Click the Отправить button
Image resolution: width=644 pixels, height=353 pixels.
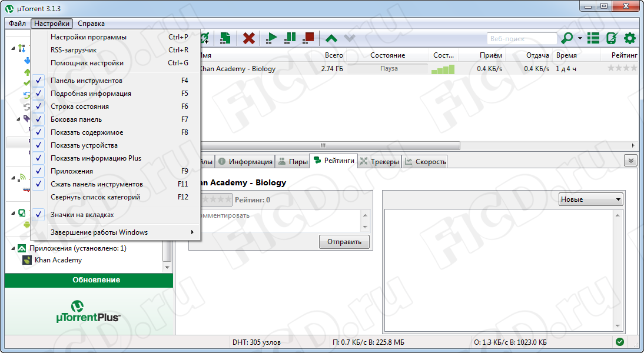[x=344, y=242]
